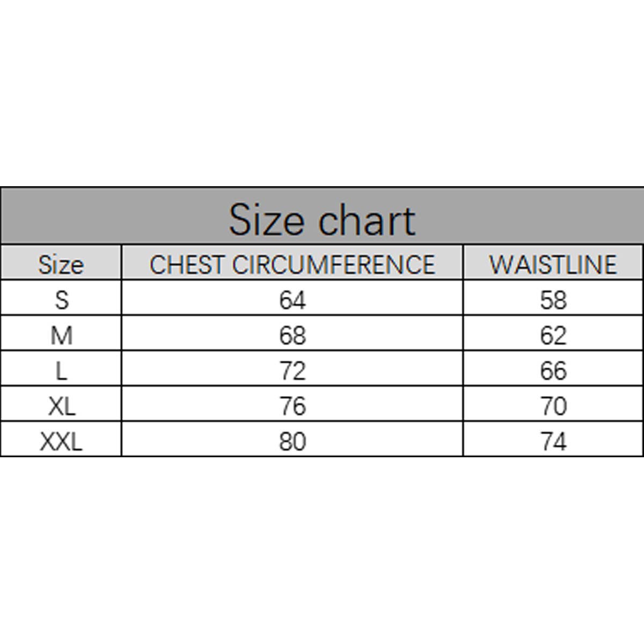The width and height of the screenshot is (644, 644).
Task: Click the XXL size row label
Action: [61, 442]
